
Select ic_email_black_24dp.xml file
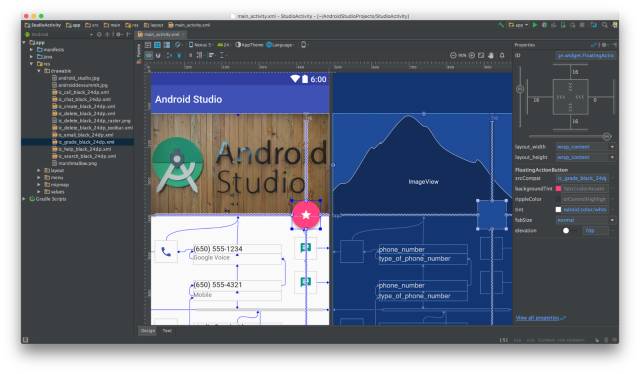tap(82, 135)
